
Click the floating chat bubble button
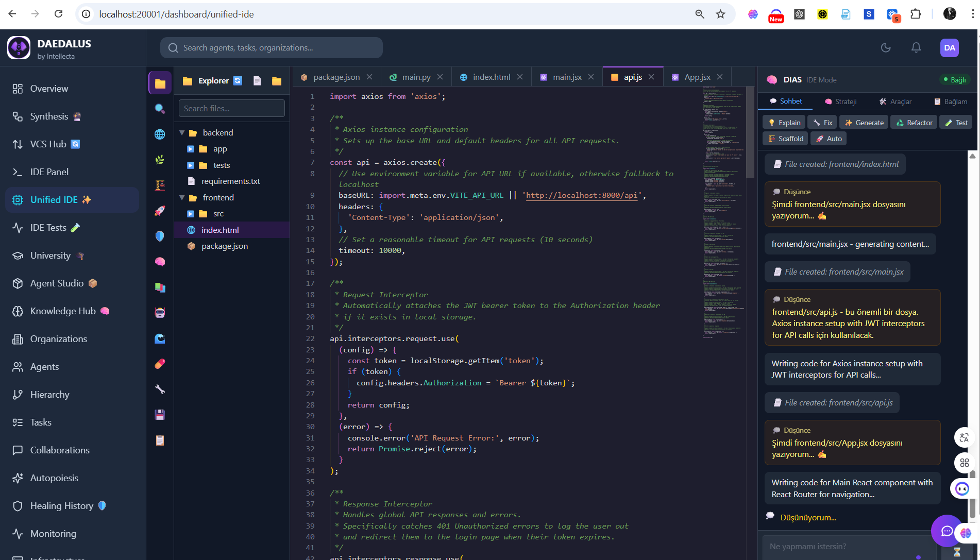947,531
